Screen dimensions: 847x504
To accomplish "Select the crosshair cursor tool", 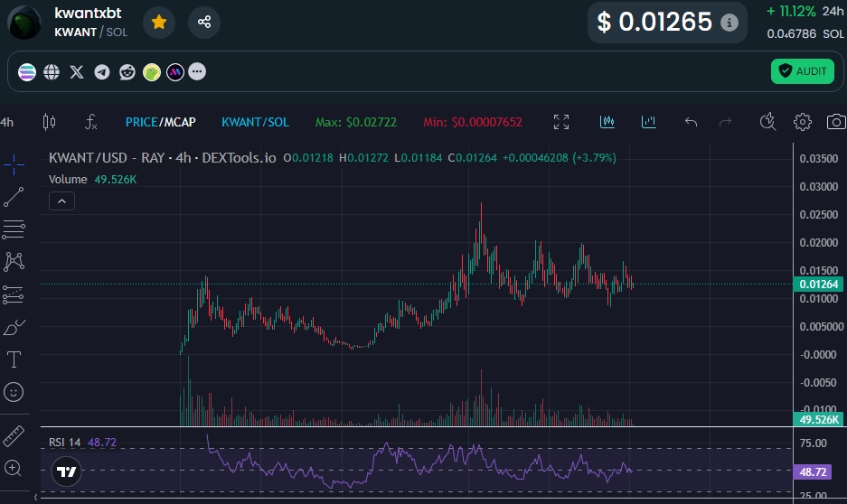I will tap(14, 164).
